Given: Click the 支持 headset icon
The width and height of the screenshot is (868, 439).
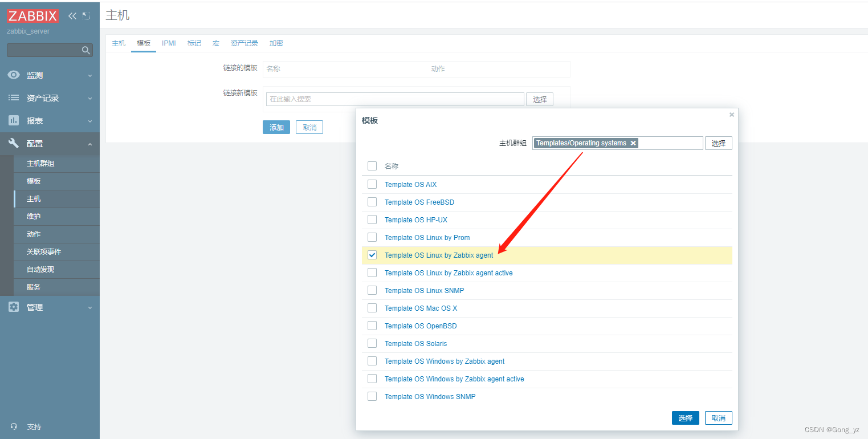Looking at the screenshot, I should [x=14, y=426].
